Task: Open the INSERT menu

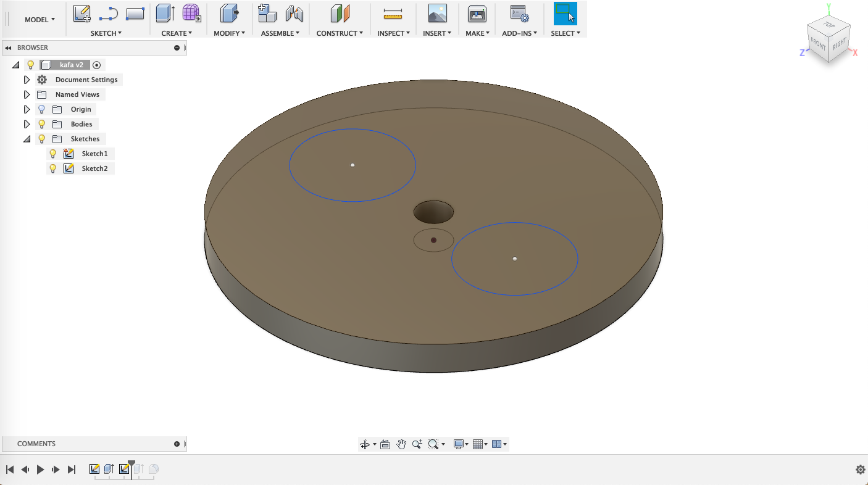Action: pos(437,33)
